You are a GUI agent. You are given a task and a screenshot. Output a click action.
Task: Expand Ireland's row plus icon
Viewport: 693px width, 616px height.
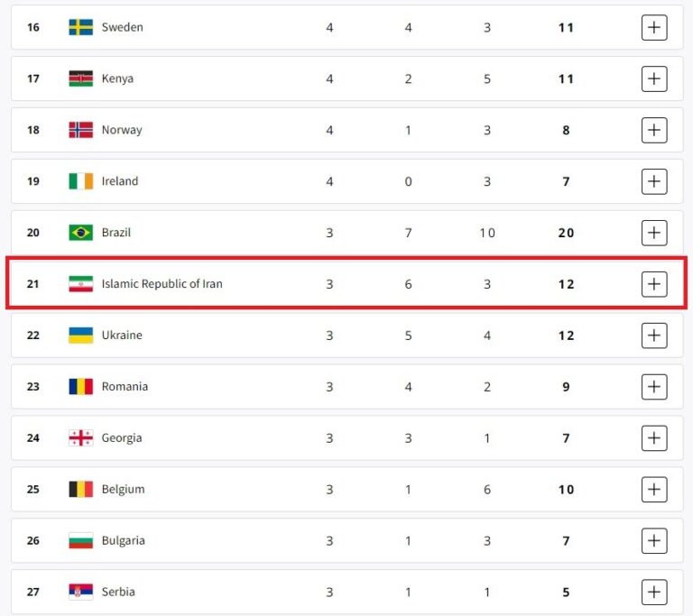point(654,181)
